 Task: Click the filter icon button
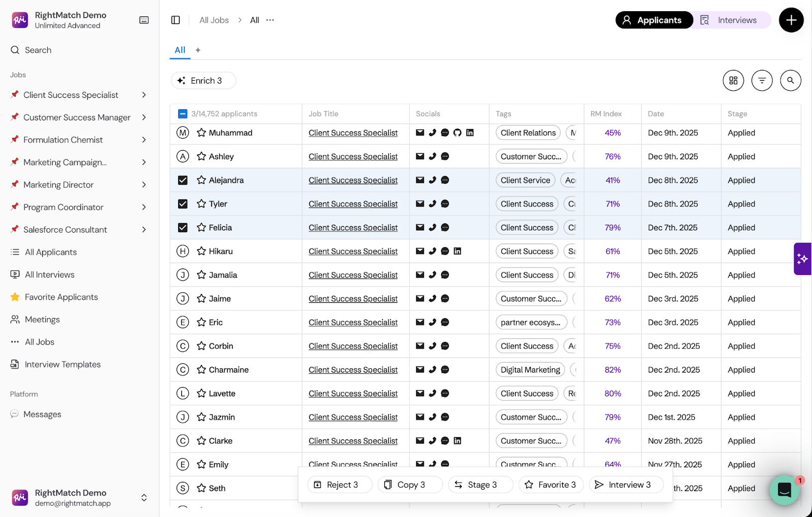(x=761, y=80)
